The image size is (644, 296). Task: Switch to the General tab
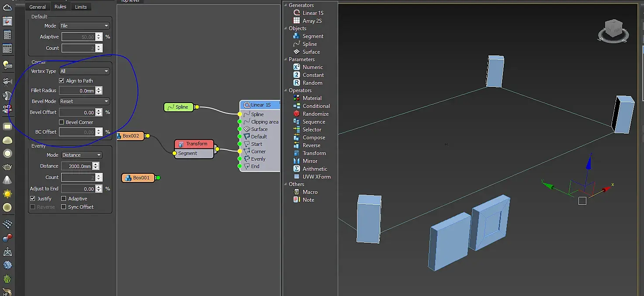pos(38,7)
